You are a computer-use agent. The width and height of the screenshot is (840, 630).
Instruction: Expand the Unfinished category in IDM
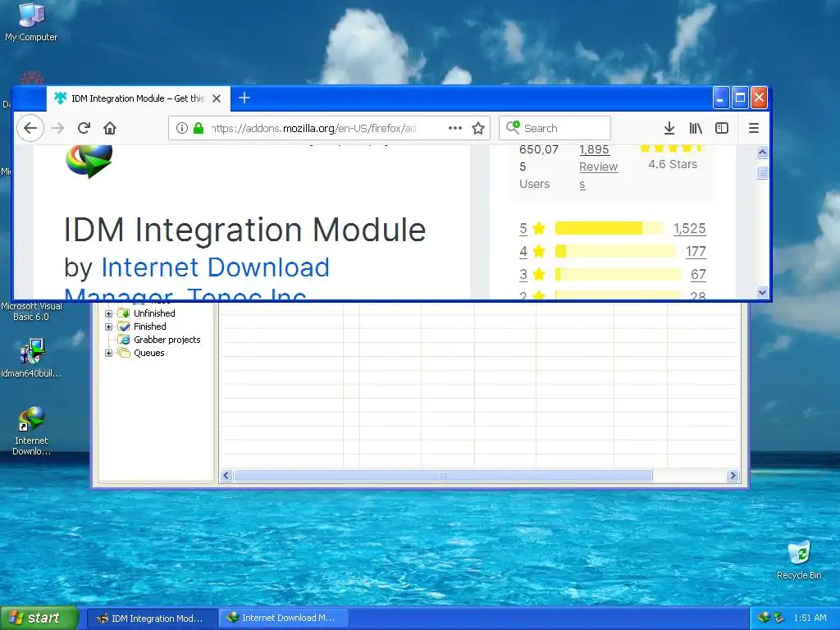(x=109, y=313)
